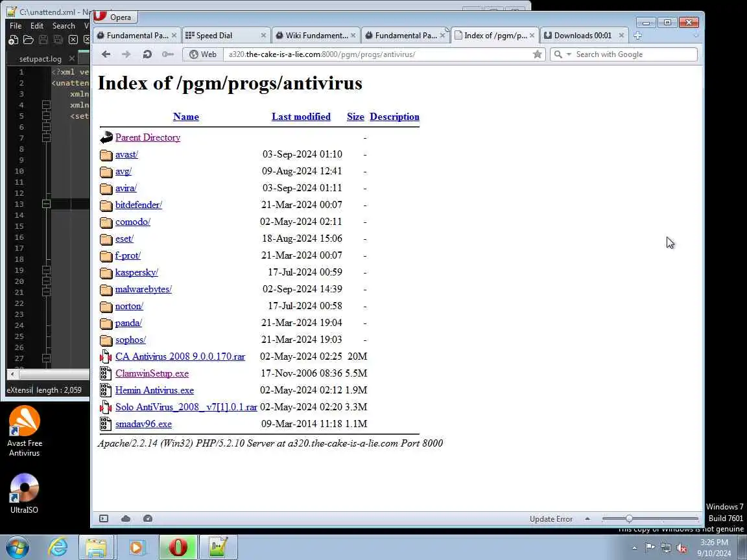Click the Web security badge in address bar

203,54
